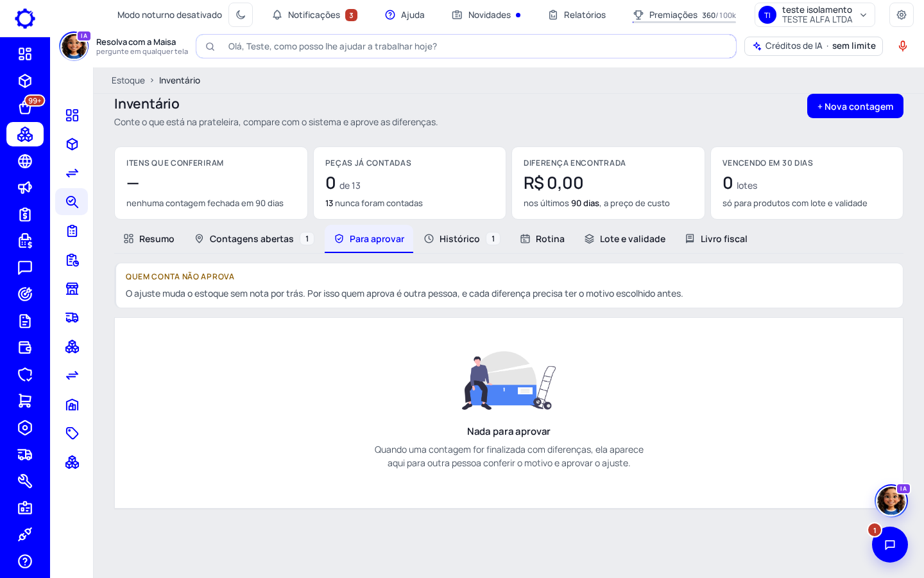The height and width of the screenshot is (578, 924).
Task: Open the wallet icon in blue sidebar
Action: (x=25, y=347)
